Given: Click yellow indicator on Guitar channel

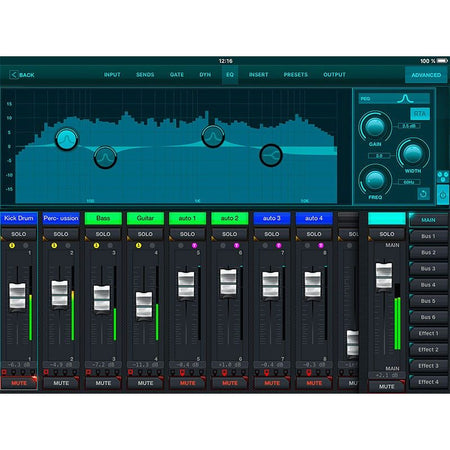Looking at the screenshot, I should coord(138,246).
